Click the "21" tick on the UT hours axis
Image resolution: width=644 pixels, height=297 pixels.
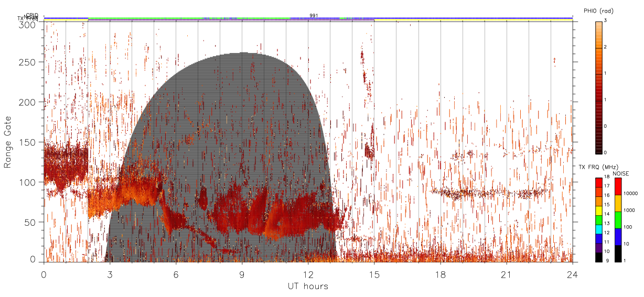pos(507,274)
